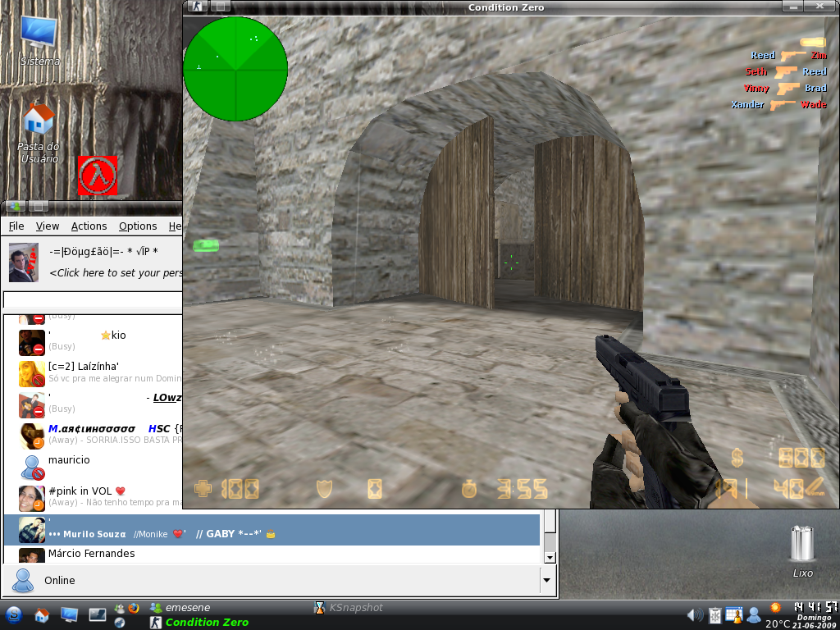Viewport: 840px width, 630px height.
Task: Click the contact search field in emesene
Action: 93,299
